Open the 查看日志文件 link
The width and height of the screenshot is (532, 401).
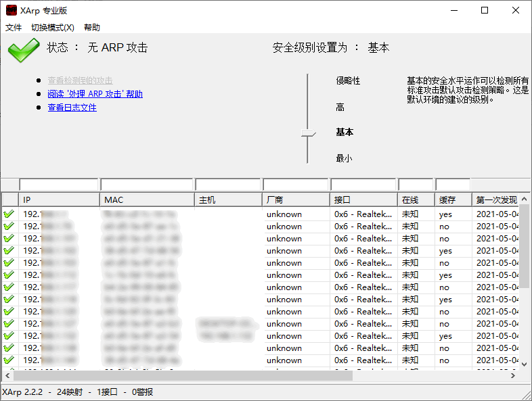click(x=72, y=108)
